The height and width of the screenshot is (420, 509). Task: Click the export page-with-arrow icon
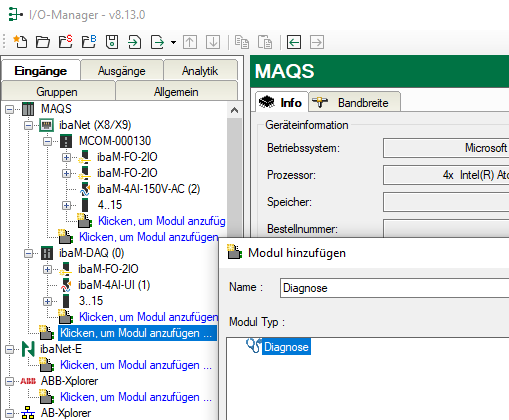click(x=157, y=42)
